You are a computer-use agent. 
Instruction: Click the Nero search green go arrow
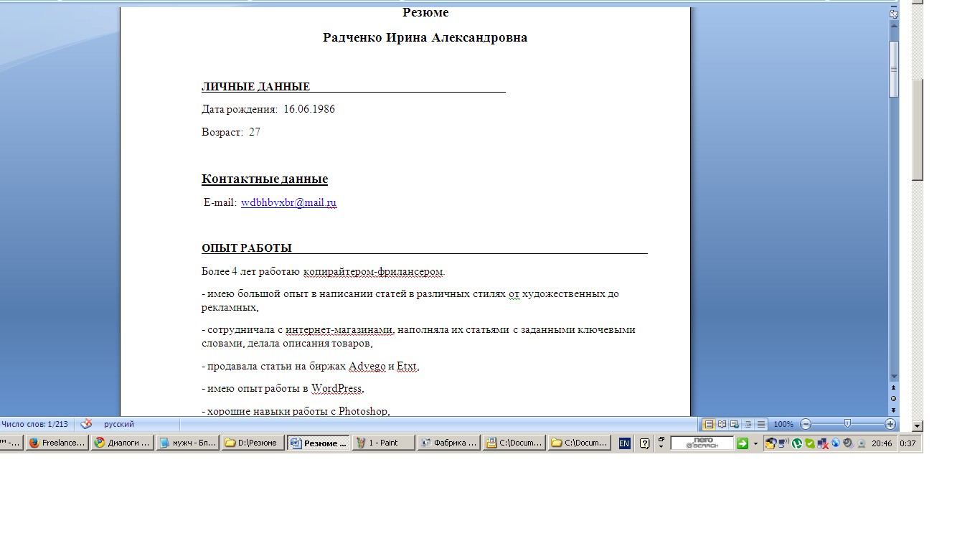pyautogui.click(x=743, y=443)
